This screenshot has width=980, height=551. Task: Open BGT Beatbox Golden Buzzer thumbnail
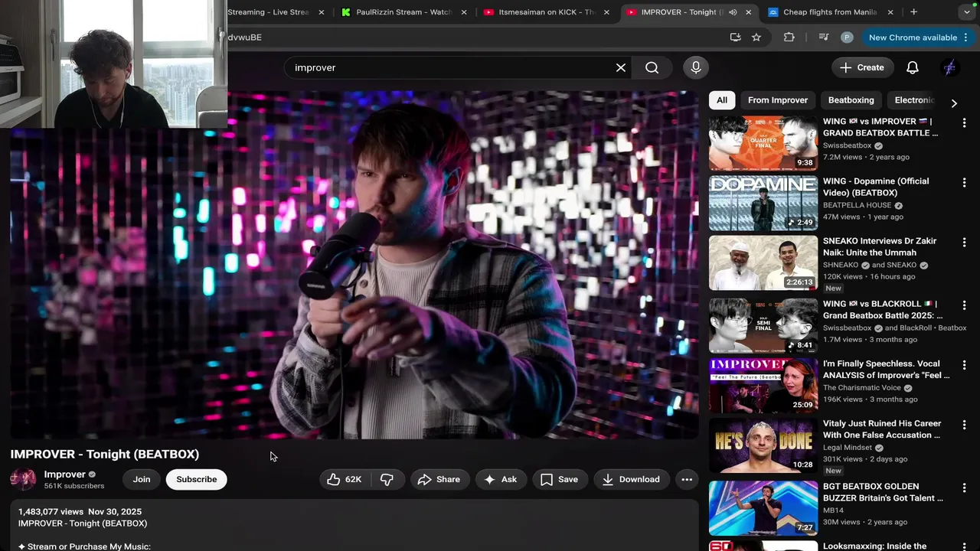pos(763,508)
